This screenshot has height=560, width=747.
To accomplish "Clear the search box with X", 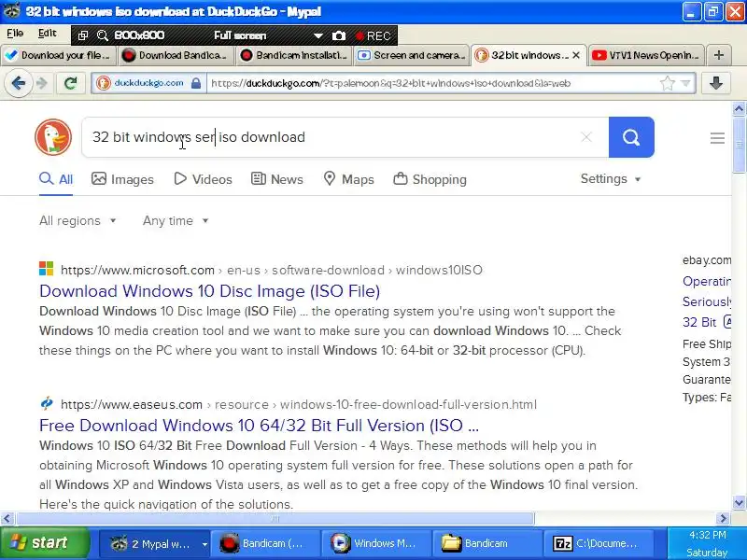I will pos(586,137).
